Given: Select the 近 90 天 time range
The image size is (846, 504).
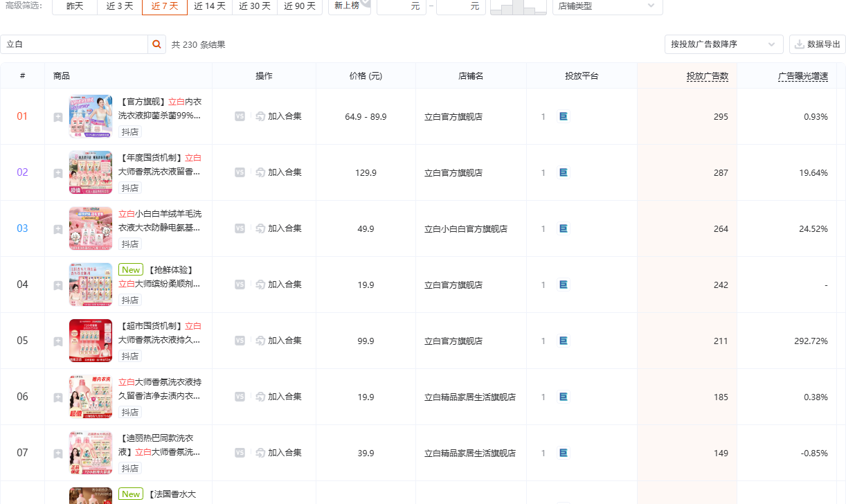Looking at the screenshot, I should [300, 6].
